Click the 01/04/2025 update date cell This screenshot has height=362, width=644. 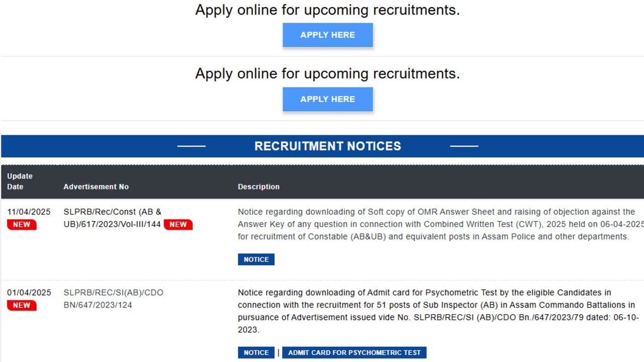coord(29,293)
